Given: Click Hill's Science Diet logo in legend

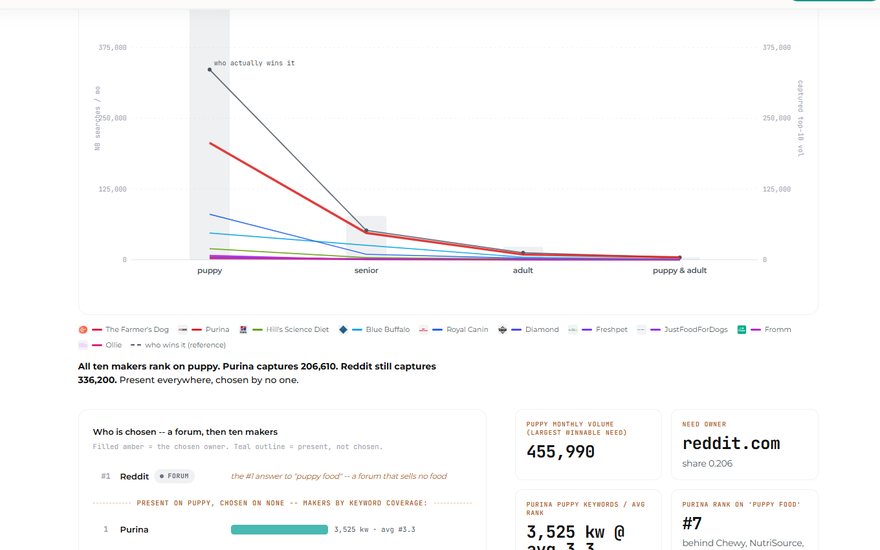Looking at the screenshot, I should tap(243, 329).
